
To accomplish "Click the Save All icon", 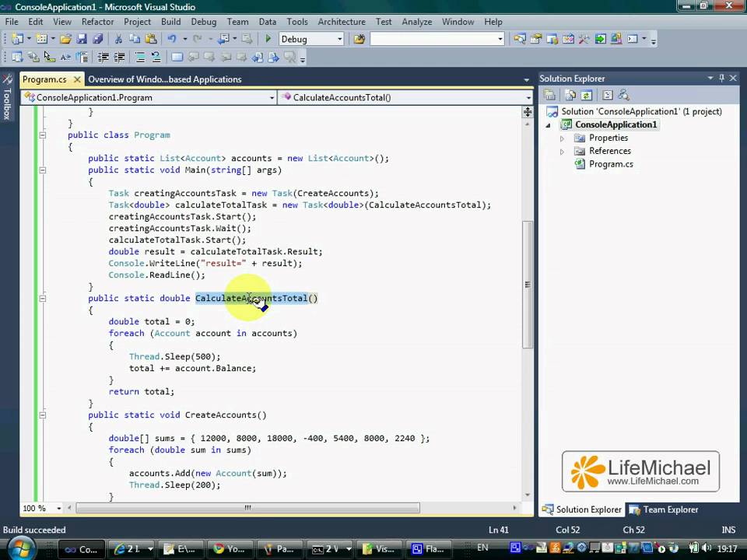I will 98,39.
